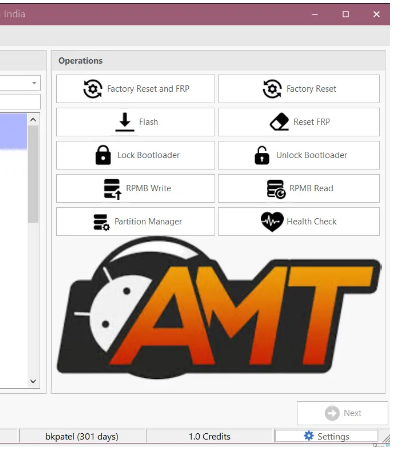Choose the Factory Reset text label
The height and width of the screenshot is (461, 416).
(x=311, y=89)
